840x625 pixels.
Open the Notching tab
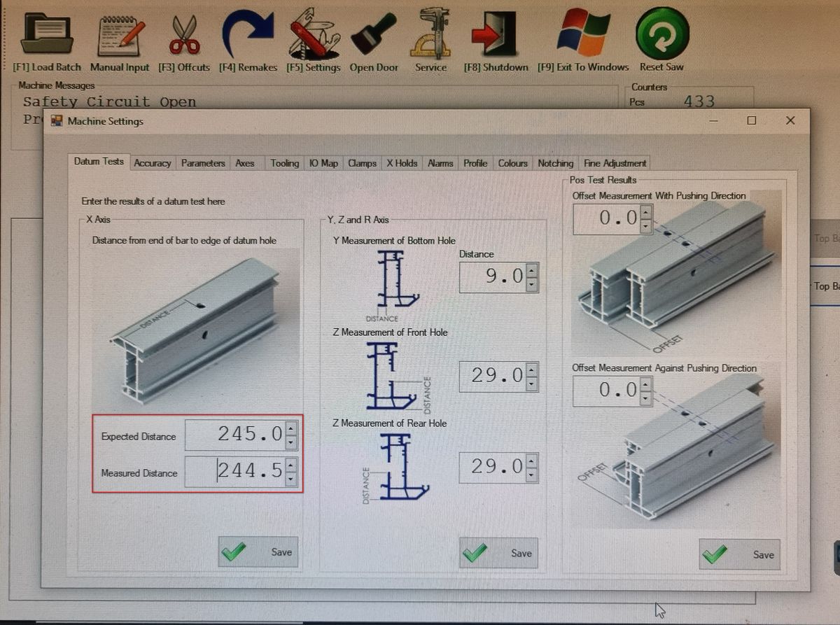click(555, 163)
